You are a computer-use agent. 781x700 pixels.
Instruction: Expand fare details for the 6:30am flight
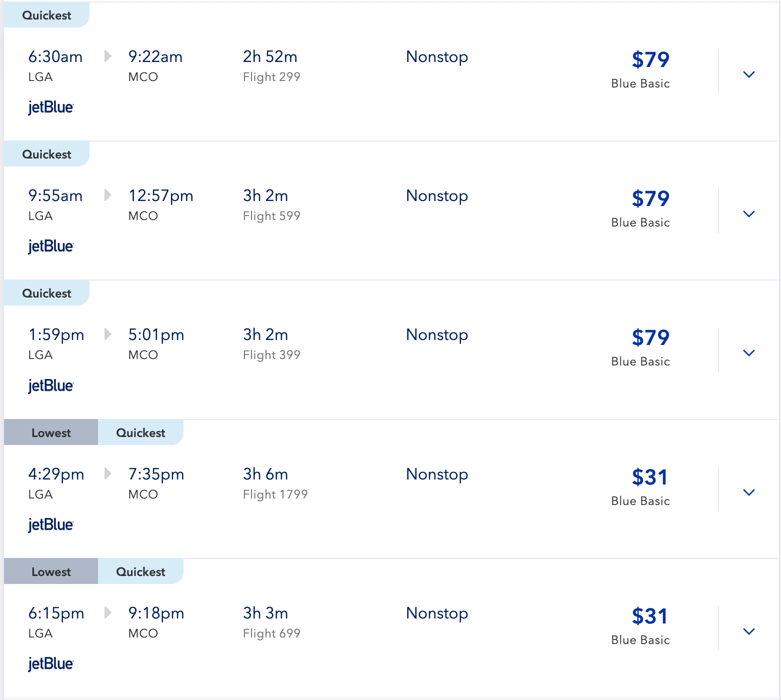(x=748, y=74)
